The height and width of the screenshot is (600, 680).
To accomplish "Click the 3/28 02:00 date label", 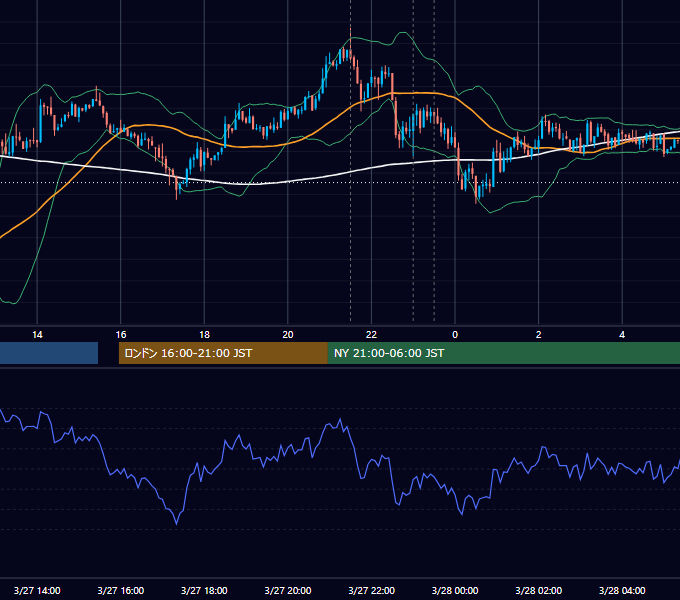I will tap(538, 590).
